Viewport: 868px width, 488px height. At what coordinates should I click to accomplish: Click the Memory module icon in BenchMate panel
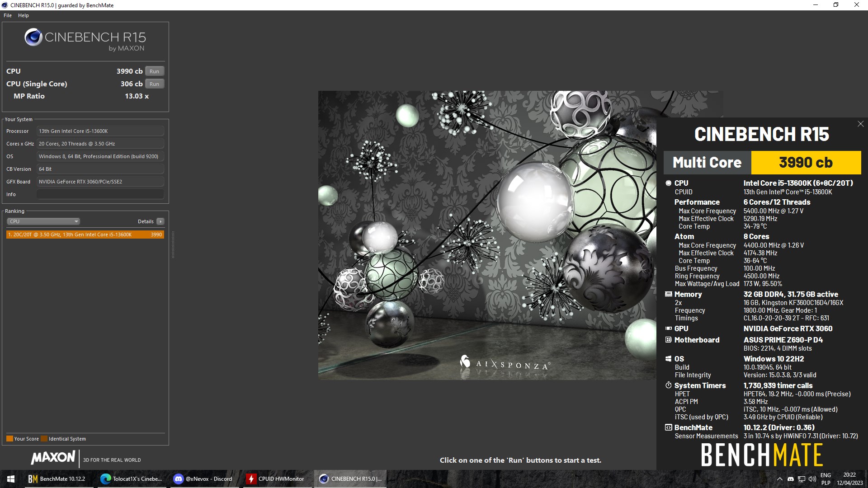point(668,294)
